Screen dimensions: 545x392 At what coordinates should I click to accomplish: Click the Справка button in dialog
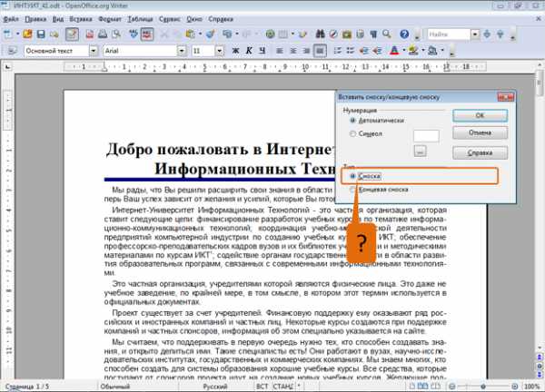click(x=480, y=152)
